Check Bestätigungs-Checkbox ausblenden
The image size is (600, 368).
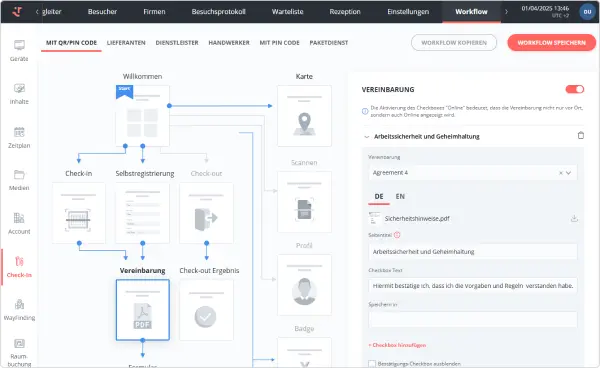(x=372, y=363)
